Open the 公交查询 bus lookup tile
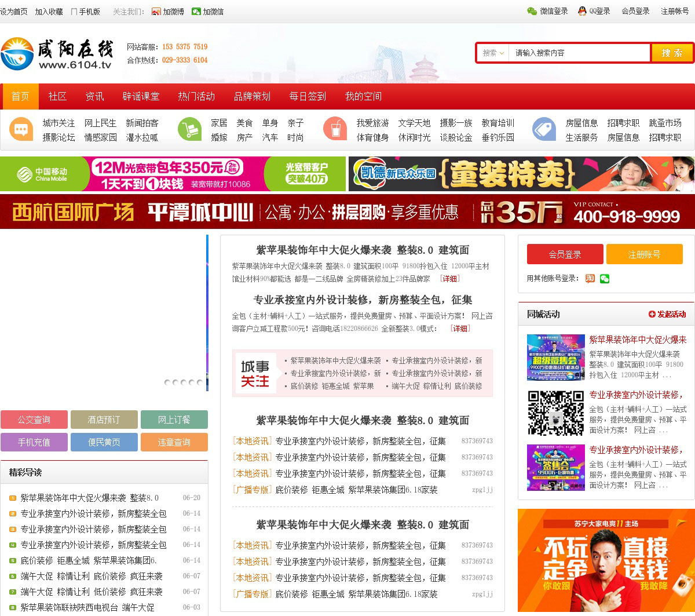 tap(34, 420)
